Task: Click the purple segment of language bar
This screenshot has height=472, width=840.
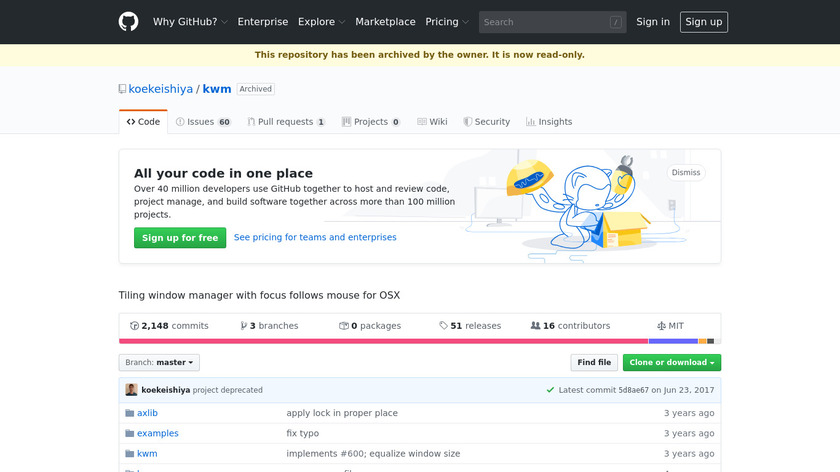Action: tap(673, 341)
